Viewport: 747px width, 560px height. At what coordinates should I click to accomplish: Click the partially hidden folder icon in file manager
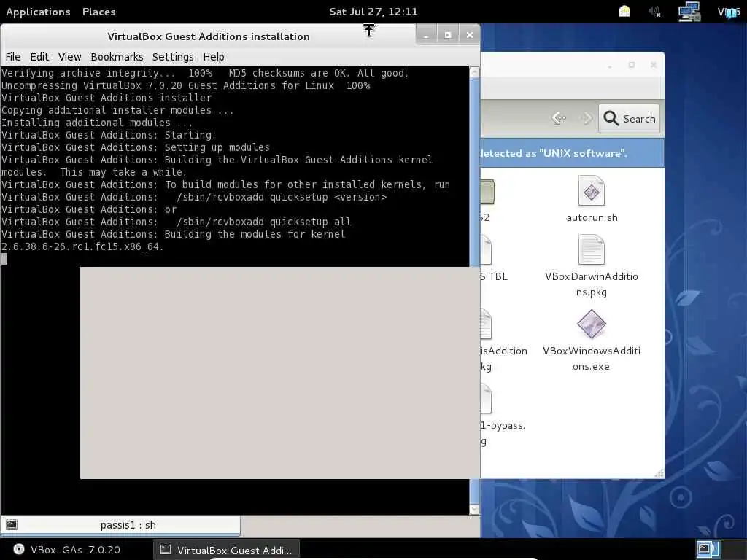pos(487,192)
